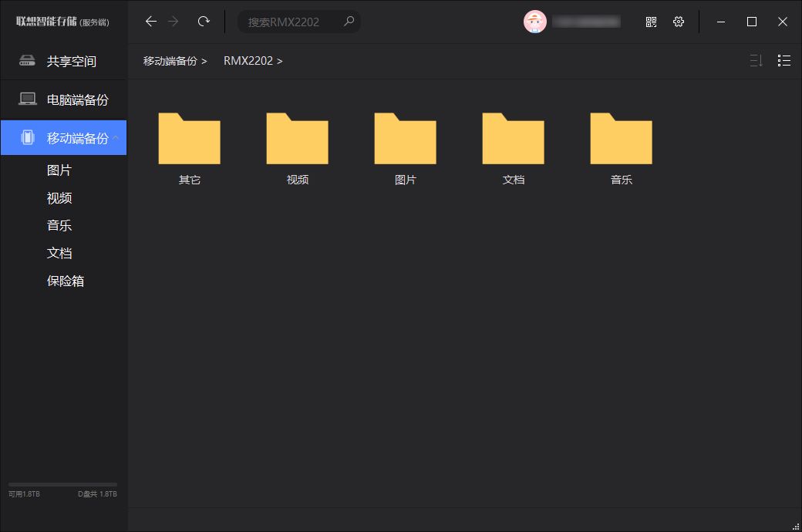Click the search magnifier in search box
Screen dimensions: 802x532
pyautogui.click(x=349, y=22)
